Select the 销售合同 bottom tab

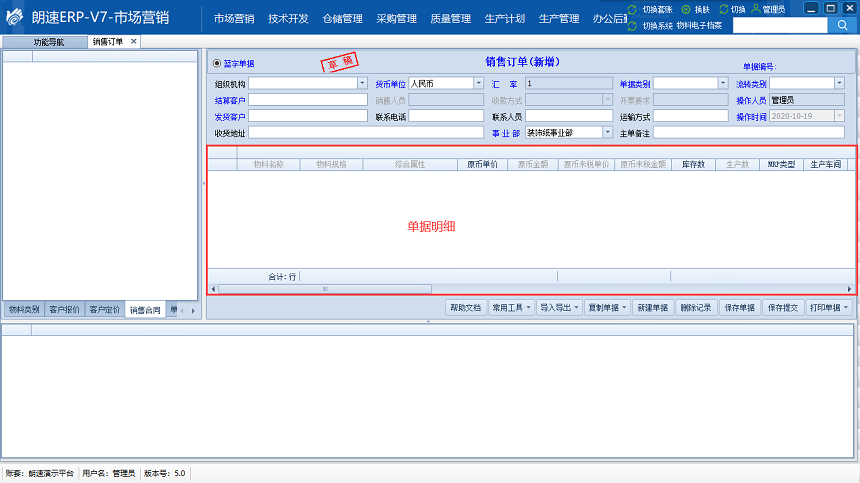pyautogui.click(x=145, y=310)
